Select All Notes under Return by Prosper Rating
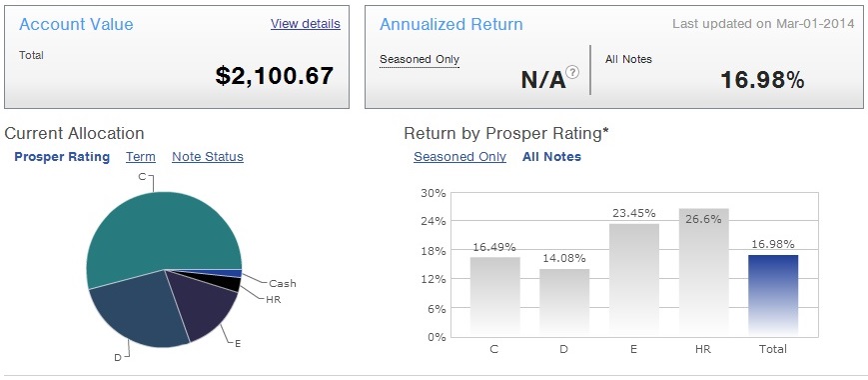The image size is (868, 380). (552, 157)
